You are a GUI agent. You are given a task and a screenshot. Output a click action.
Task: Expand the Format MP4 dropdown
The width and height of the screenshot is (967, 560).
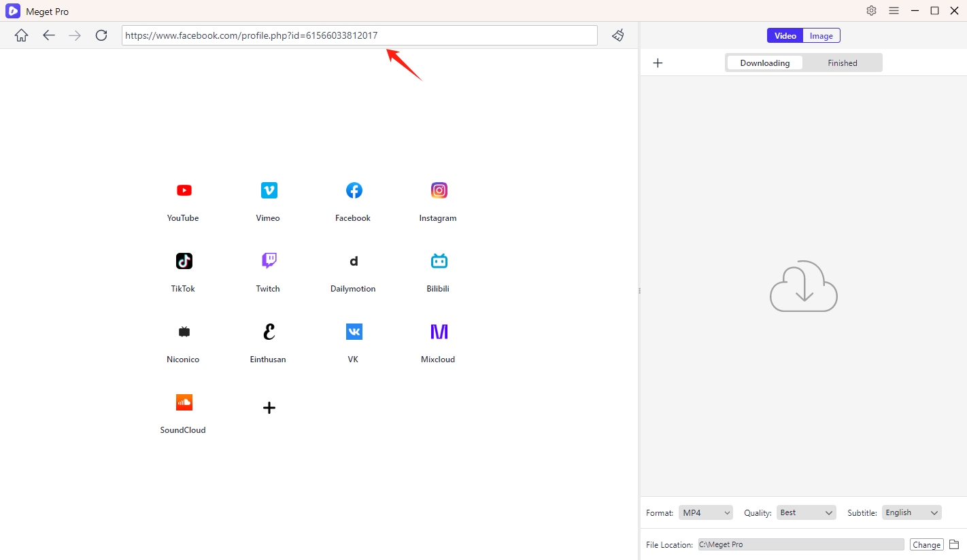tap(706, 512)
